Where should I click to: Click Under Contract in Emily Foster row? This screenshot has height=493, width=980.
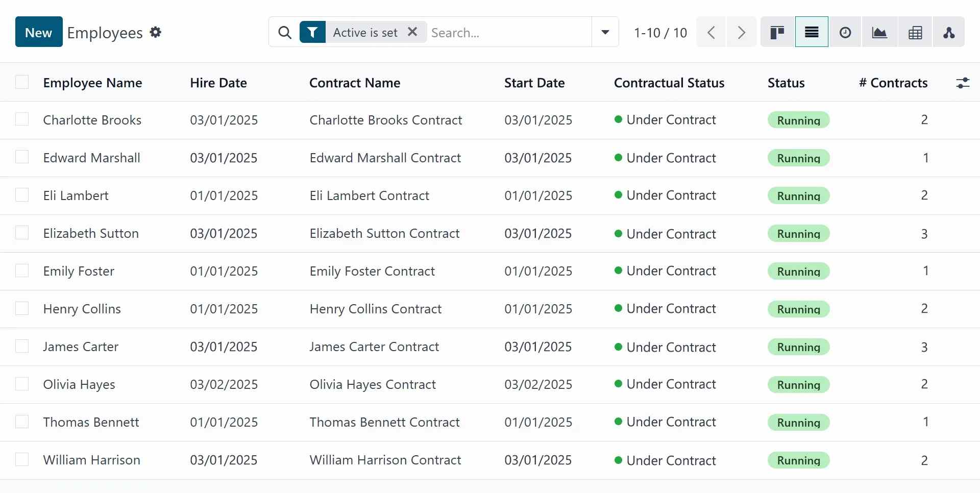tap(665, 270)
